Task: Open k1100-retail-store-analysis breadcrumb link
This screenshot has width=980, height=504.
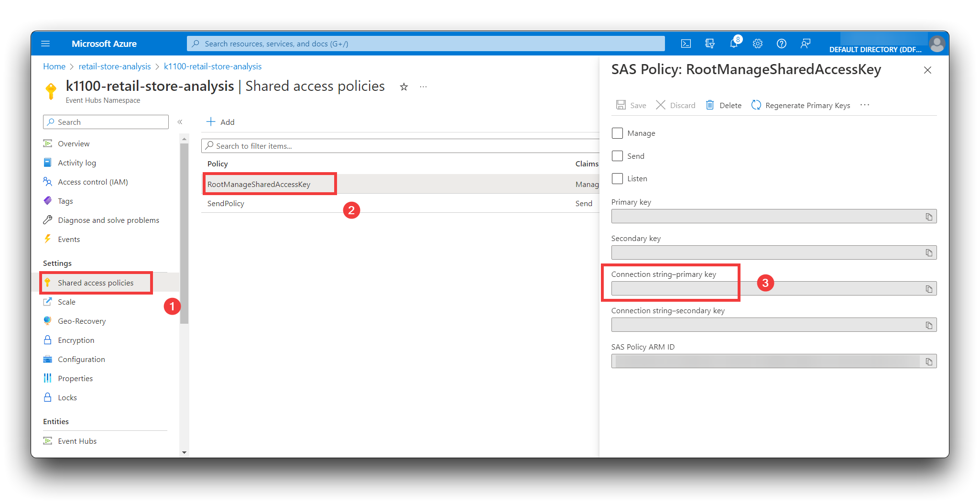Action: (x=213, y=66)
